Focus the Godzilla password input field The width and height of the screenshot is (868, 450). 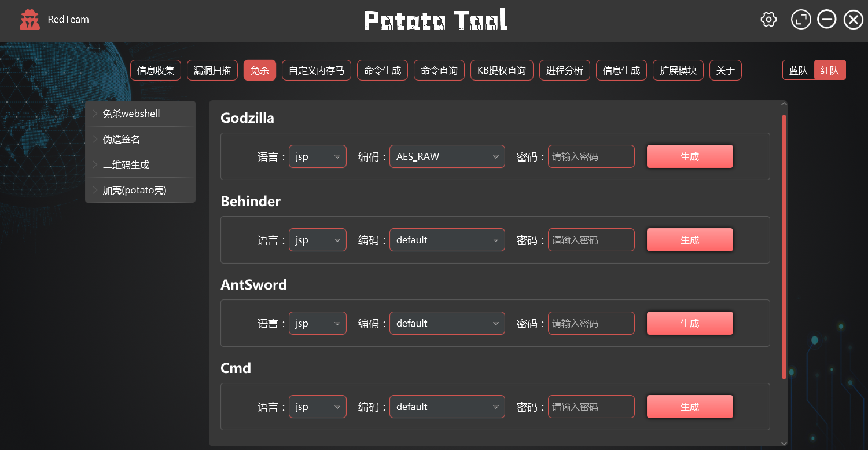(591, 156)
